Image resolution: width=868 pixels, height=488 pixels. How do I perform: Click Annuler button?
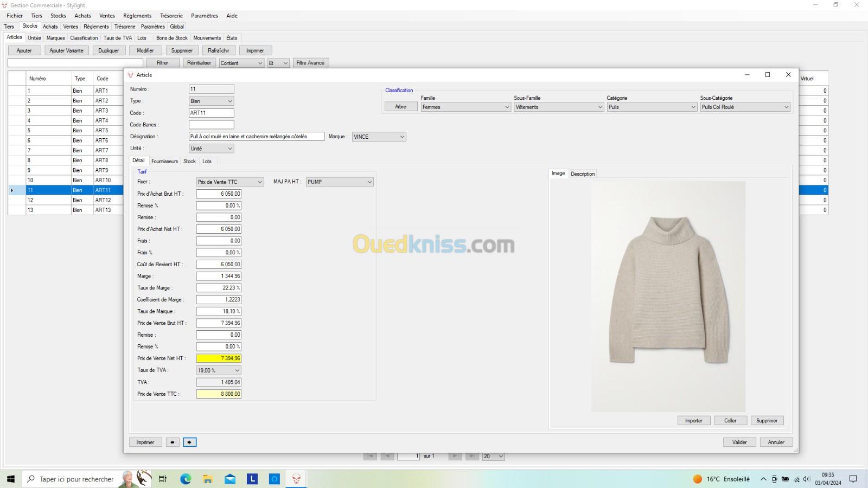[776, 442]
